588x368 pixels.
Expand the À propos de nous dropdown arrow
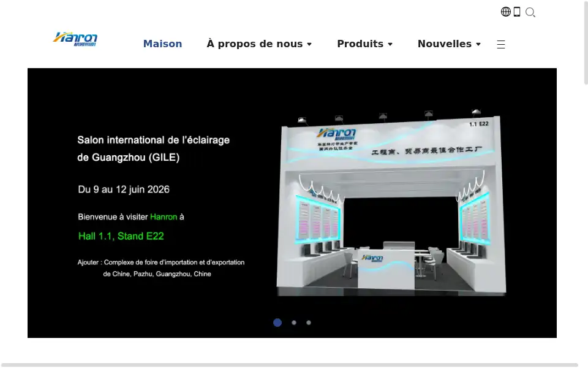[x=309, y=44]
